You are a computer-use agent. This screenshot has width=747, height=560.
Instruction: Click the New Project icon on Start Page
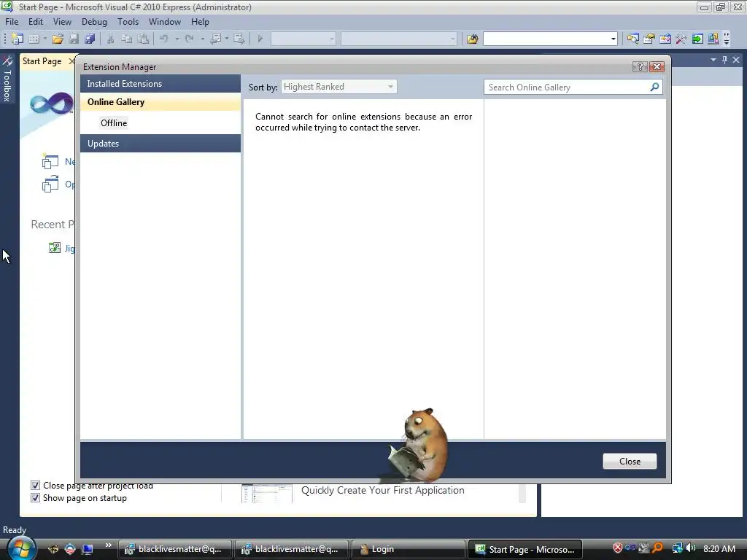50,161
